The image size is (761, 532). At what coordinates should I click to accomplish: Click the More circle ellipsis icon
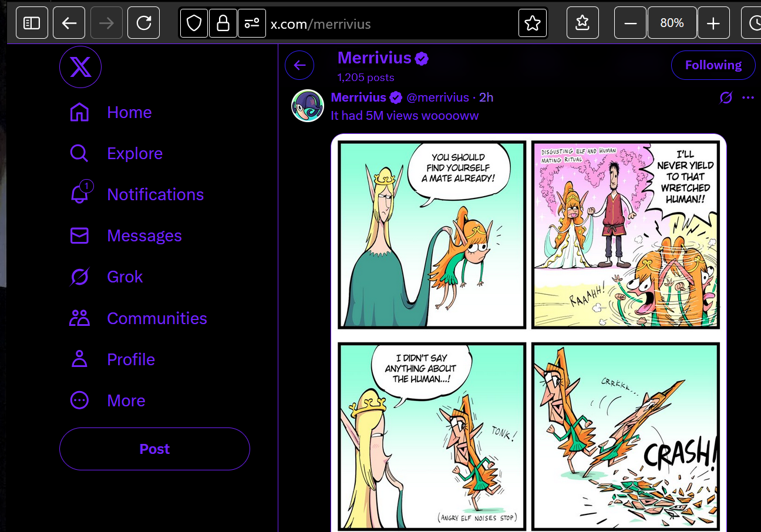pos(79,400)
